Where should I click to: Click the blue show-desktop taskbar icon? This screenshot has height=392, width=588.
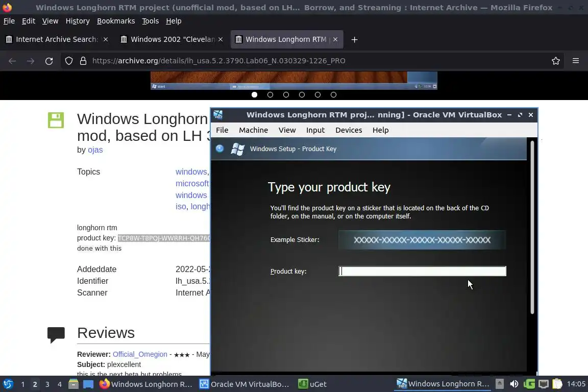coord(88,384)
